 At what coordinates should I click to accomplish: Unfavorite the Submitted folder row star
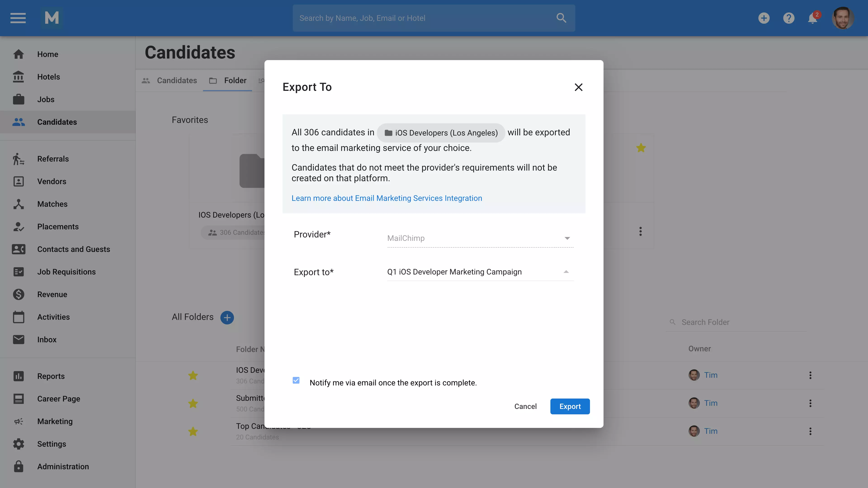coord(193,403)
